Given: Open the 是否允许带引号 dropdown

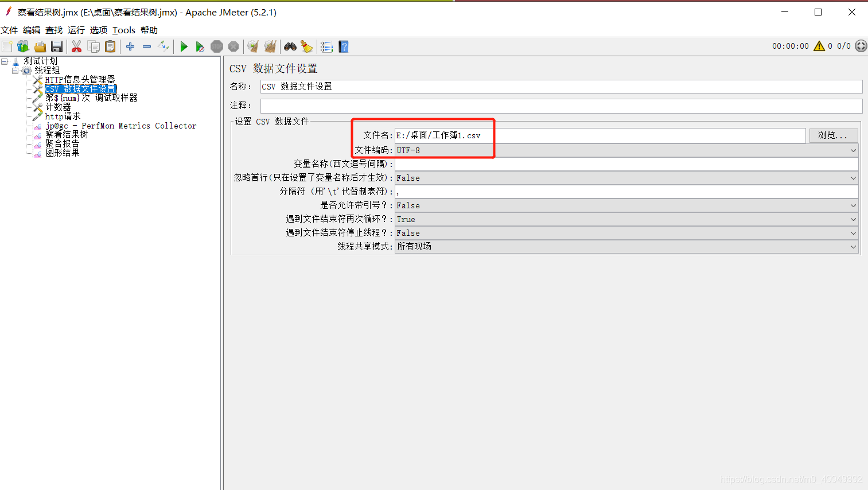Looking at the screenshot, I should pyautogui.click(x=626, y=205).
